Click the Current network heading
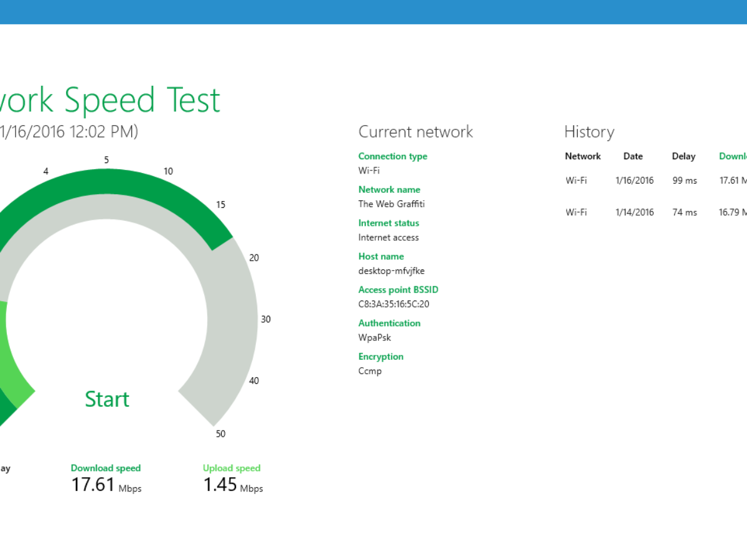747x560 pixels. 415,132
